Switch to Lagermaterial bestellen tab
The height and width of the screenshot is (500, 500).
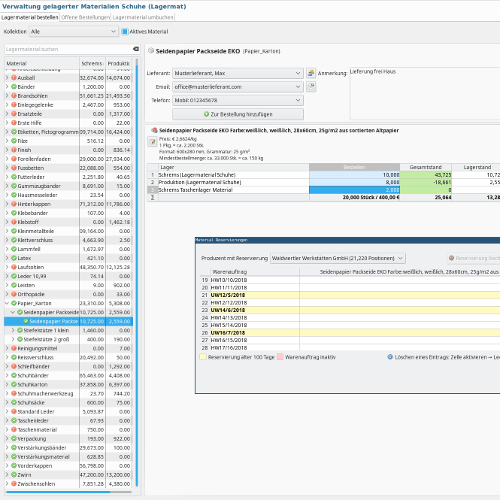click(30, 17)
